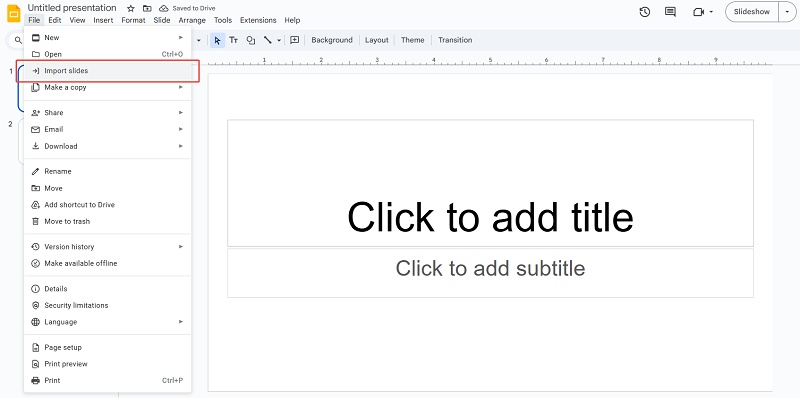Expand the Email submenu
This screenshot has width=800, height=398.
click(181, 129)
